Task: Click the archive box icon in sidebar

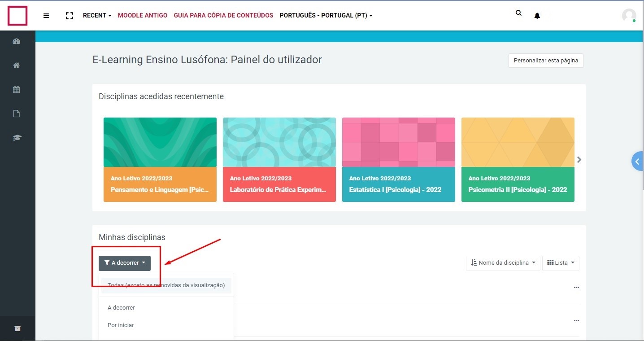Action: pyautogui.click(x=17, y=328)
